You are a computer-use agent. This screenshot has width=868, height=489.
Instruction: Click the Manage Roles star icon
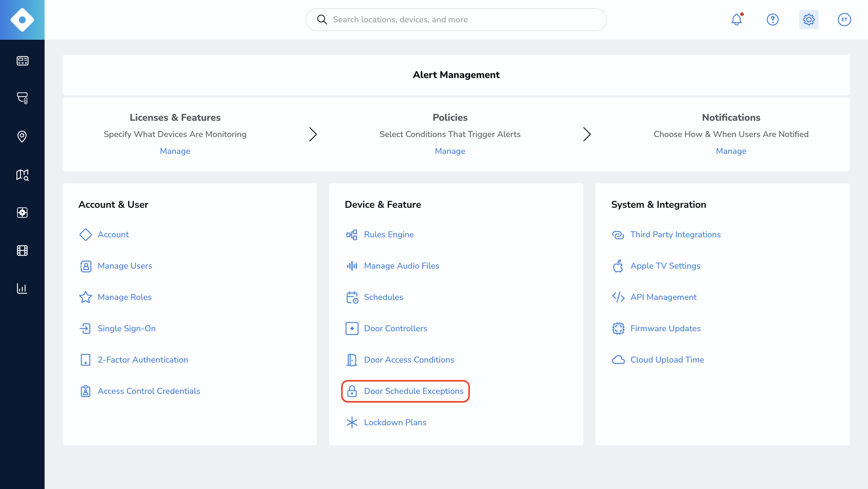tap(86, 297)
